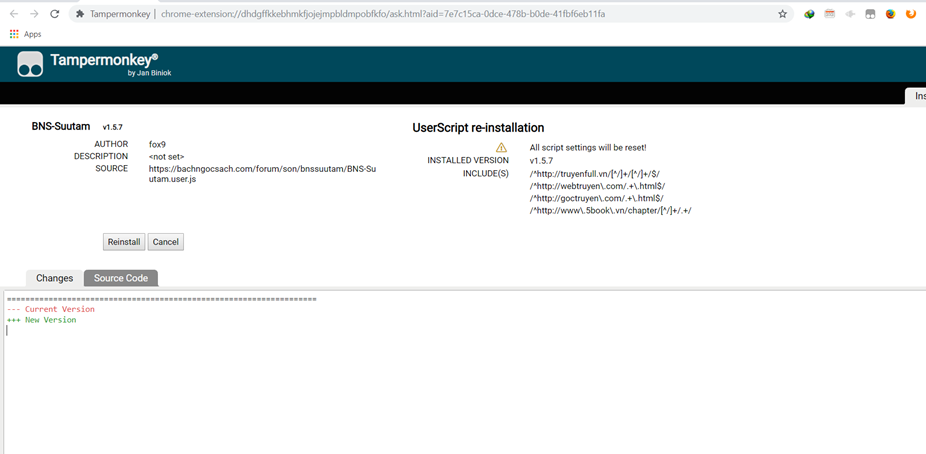Viewport: 926px width, 454px height.
Task: Click the chrome-extension URL in the address bar
Action: coord(380,14)
